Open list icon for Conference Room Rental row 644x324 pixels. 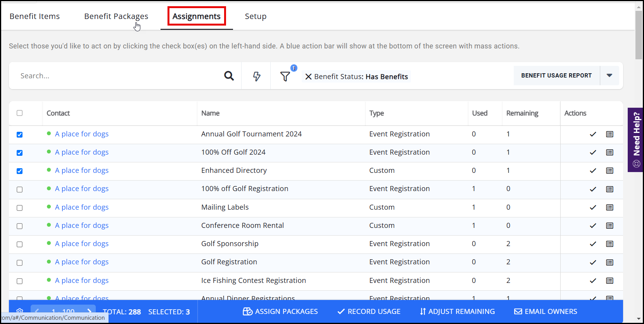click(609, 226)
